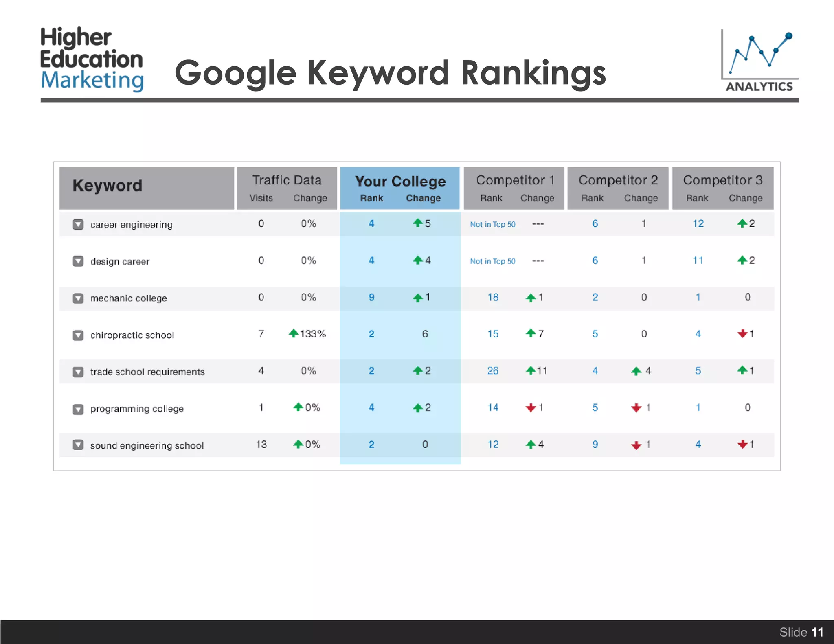Click Competitor 2 red arrow for sound engineering school

click(636, 445)
